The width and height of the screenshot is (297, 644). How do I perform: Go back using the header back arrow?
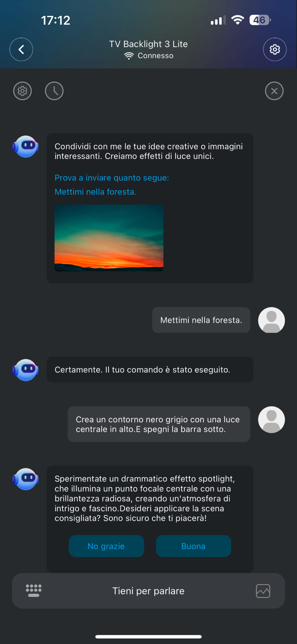pos(21,49)
